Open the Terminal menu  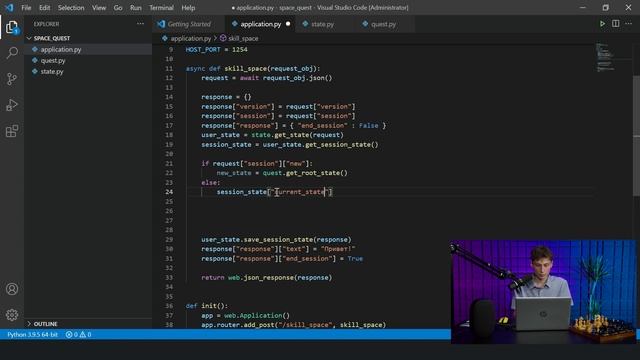coord(161,8)
